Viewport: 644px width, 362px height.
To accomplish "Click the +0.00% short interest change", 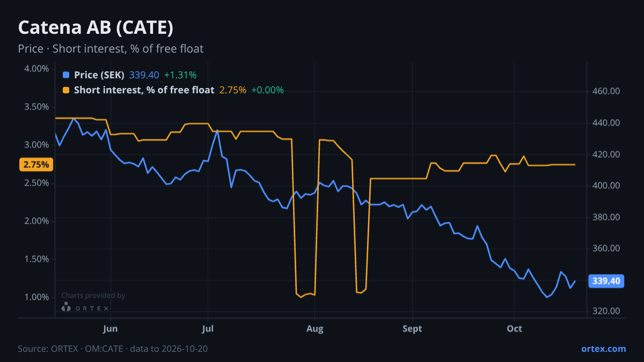I will pos(267,90).
